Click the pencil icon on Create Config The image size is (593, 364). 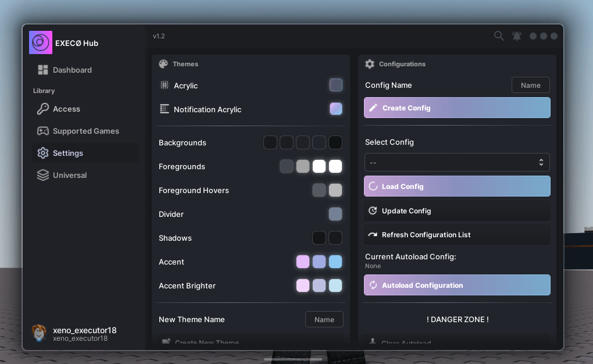tap(373, 108)
